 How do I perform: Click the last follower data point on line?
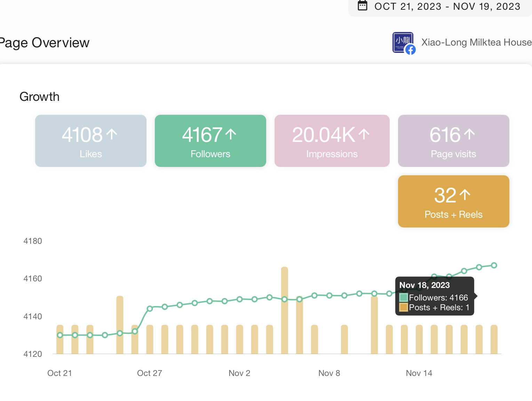[x=494, y=265]
